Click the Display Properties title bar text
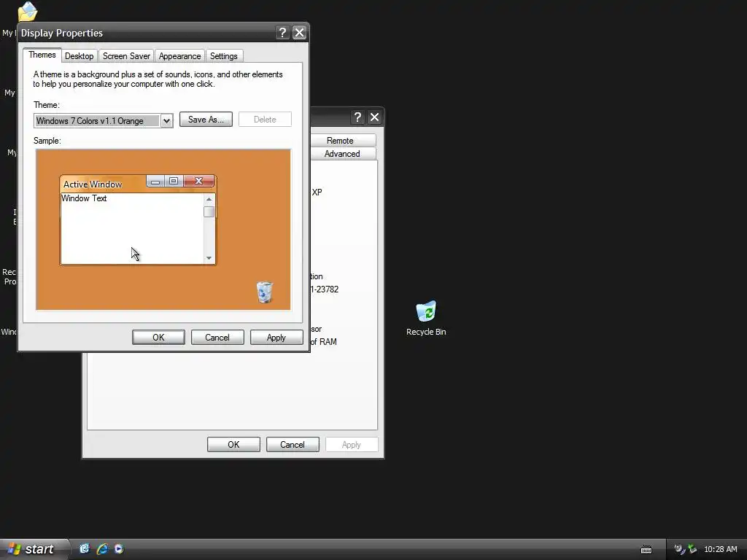This screenshot has width=747, height=560. pyautogui.click(x=62, y=33)
